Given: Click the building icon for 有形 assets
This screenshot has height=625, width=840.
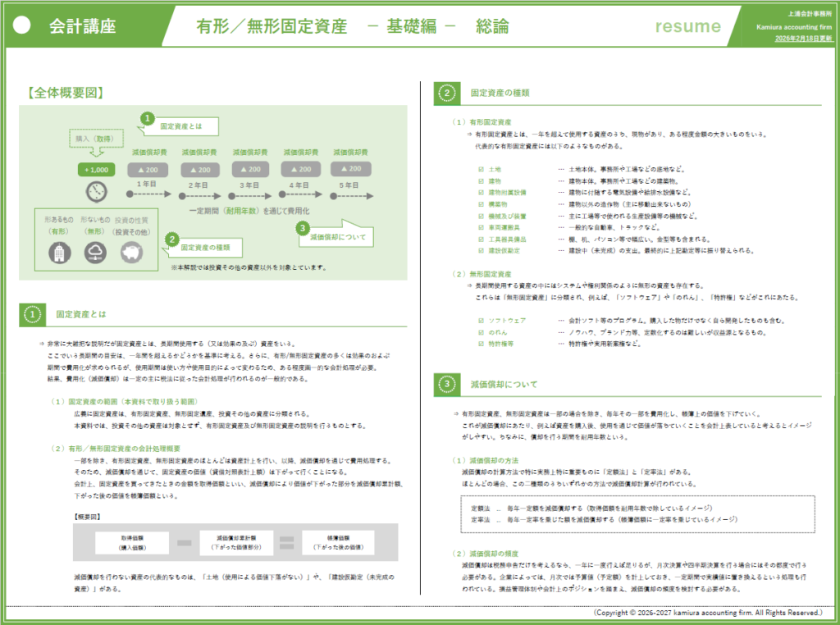Looking at the screenshot, I should click(60, 253).
